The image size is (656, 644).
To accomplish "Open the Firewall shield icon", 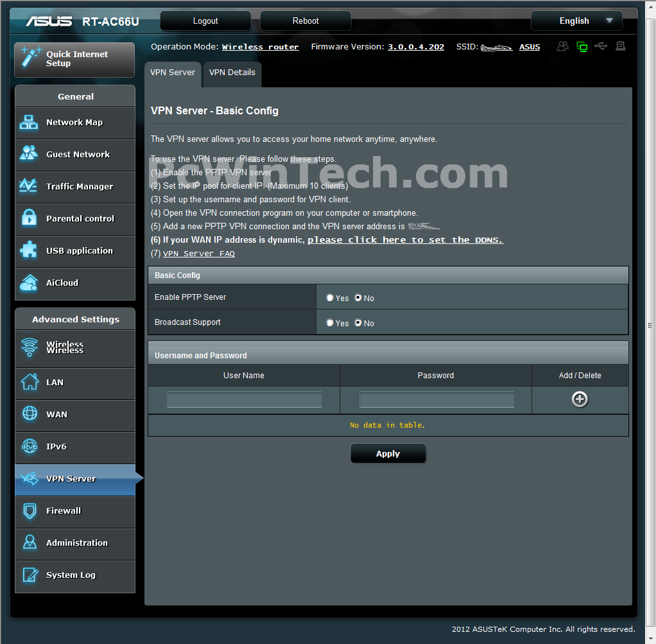I will (x=30, y=511).
